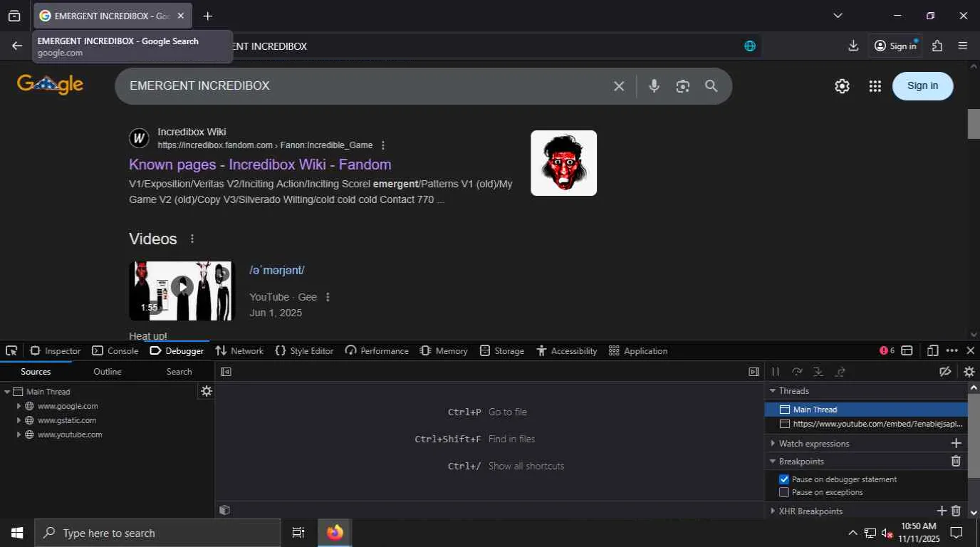This screenshot has height=547, width=980.
Task: Open the Sources tree gear options
Action: 207,391
